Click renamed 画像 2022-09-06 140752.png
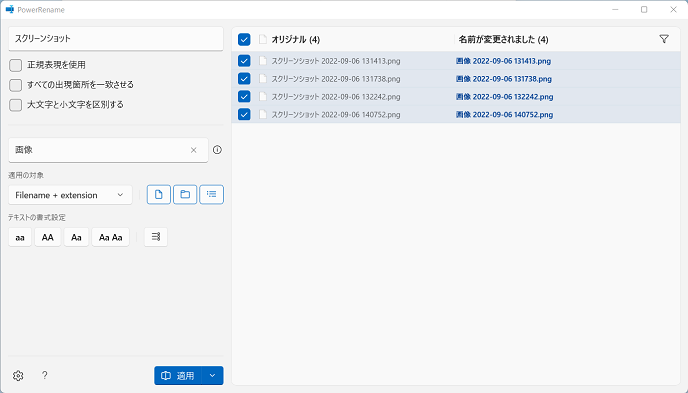Viewport: 688px width, 393px height. [x=505, y=114]
